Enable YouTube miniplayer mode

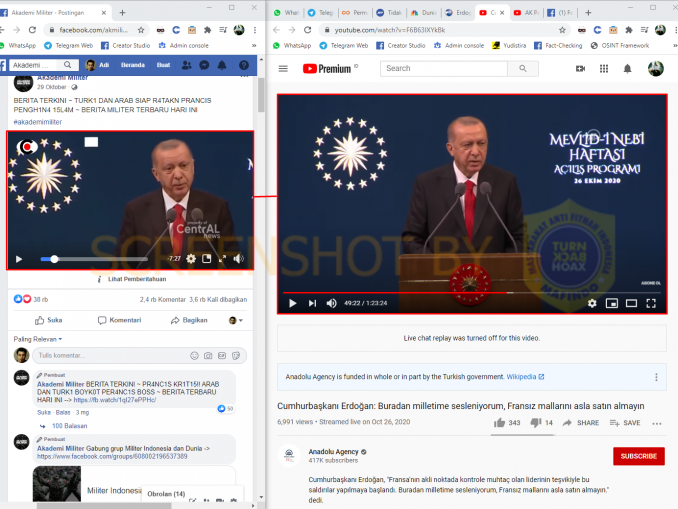612,303
